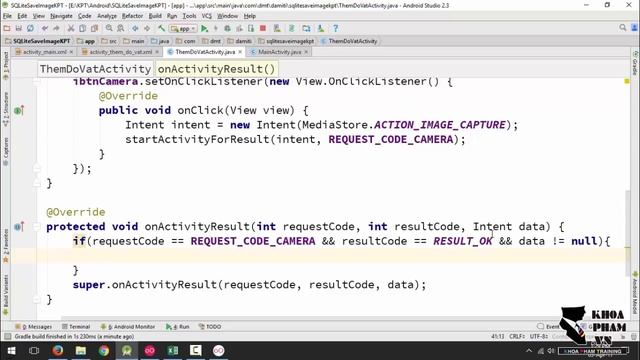Click SQLiteSaveImageKPT breadcrumb in navigation bar

[38, 41]
